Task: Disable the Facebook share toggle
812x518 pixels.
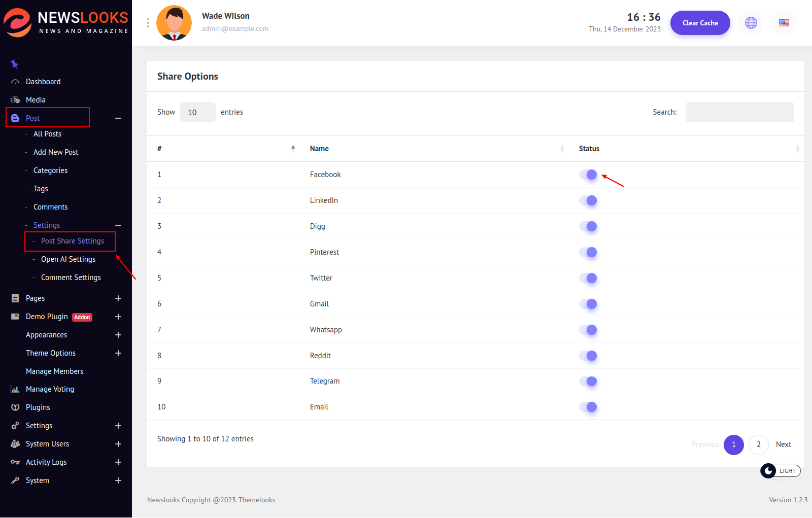Action: click(x=588, y=175)
